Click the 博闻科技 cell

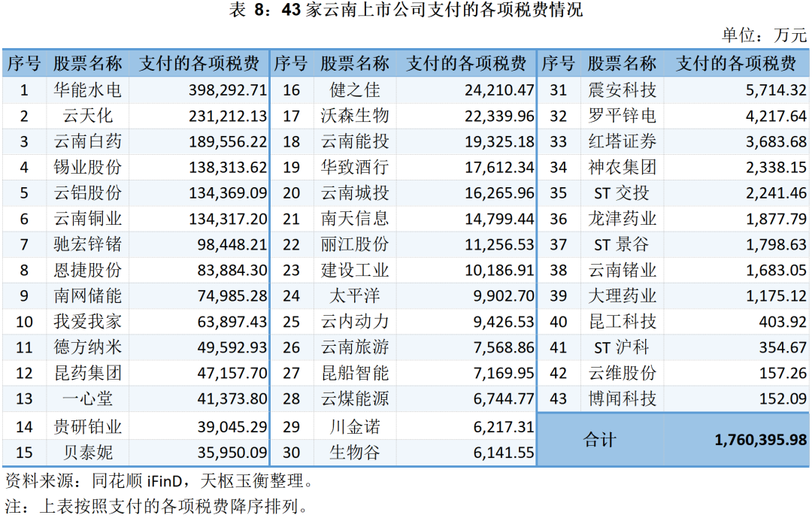(622, 398)
